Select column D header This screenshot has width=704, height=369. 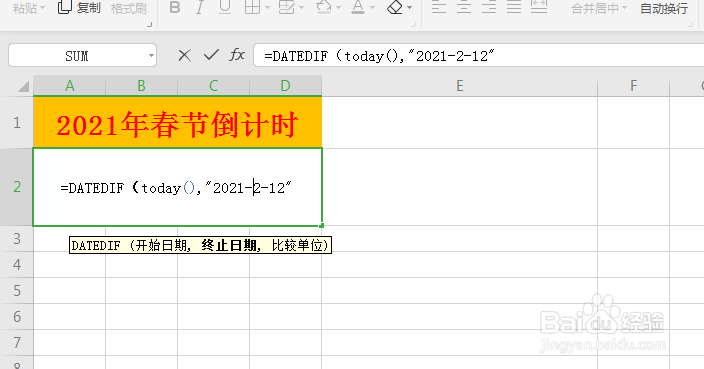click(286, 86)
